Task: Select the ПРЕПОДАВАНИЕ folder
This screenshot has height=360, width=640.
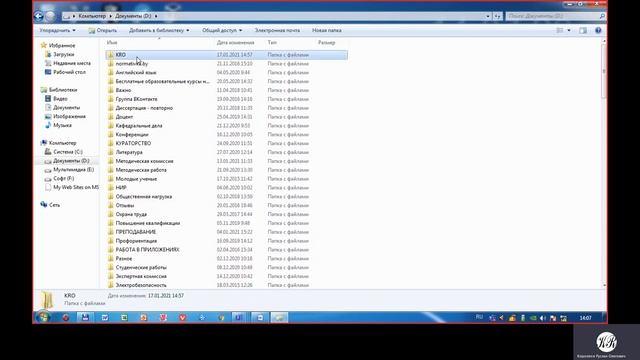Action: point(136,232)
